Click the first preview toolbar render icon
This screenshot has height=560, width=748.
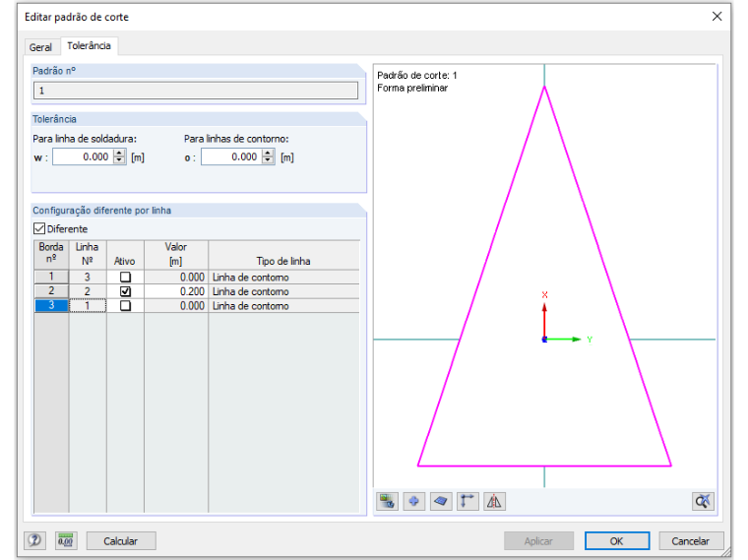point(387,501)
